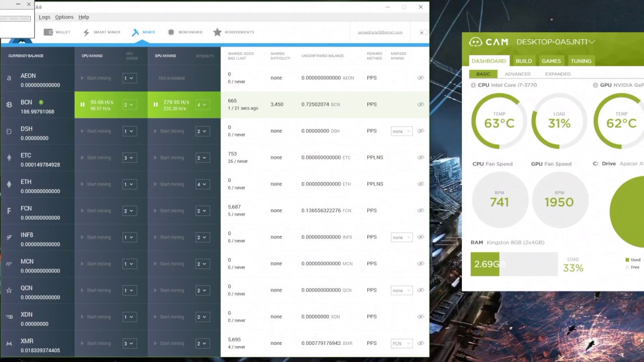644x362 pixels.
Task: Start CPU mining for DSH
Action: pyautogui.click(x=96, y=131)
